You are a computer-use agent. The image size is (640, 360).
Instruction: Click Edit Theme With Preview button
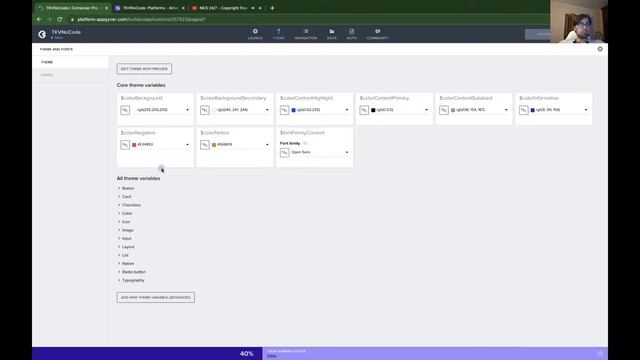(x=144, y=69)
